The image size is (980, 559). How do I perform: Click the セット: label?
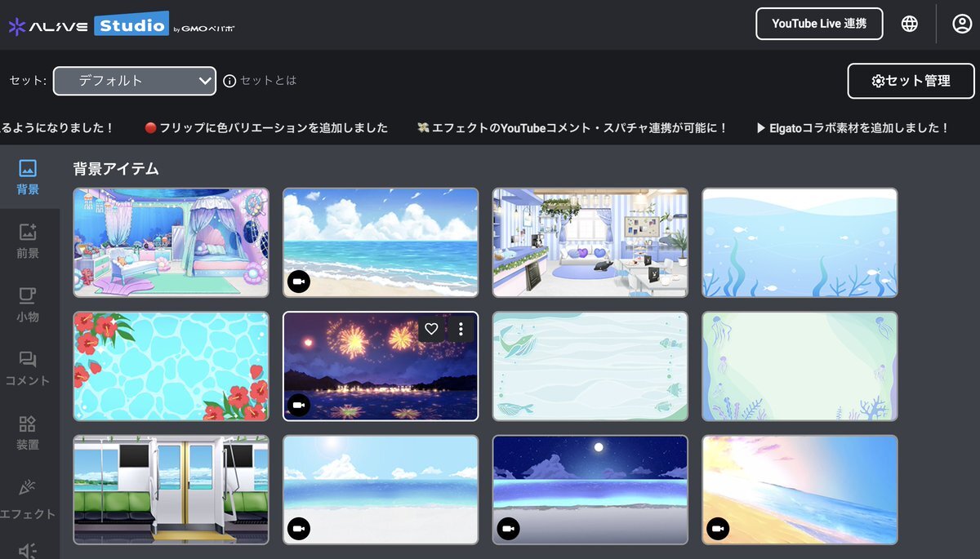(x=28, y=81)
